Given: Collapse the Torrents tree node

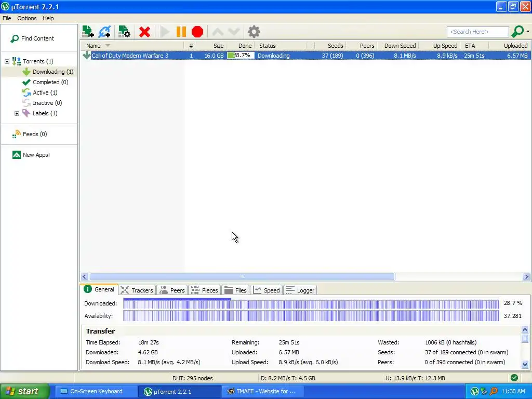Looking at the screenshot, I should [x=7, y=61].
